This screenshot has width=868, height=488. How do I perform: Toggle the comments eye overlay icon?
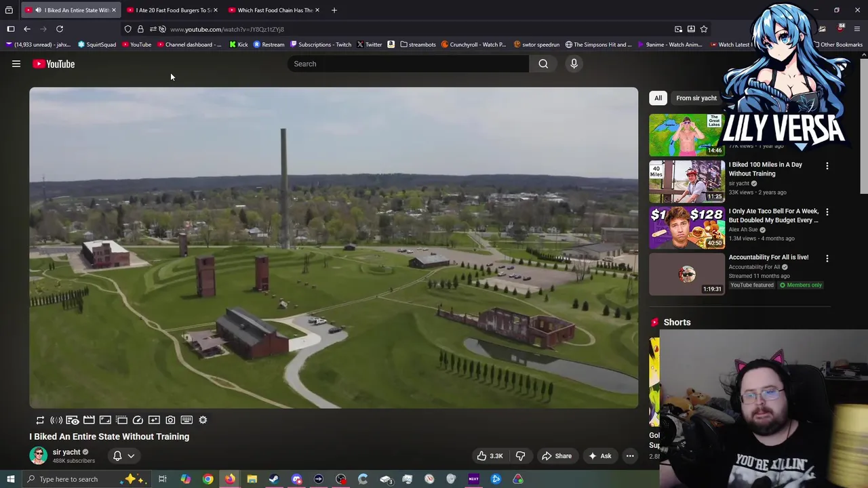click(x=73, y=420)
